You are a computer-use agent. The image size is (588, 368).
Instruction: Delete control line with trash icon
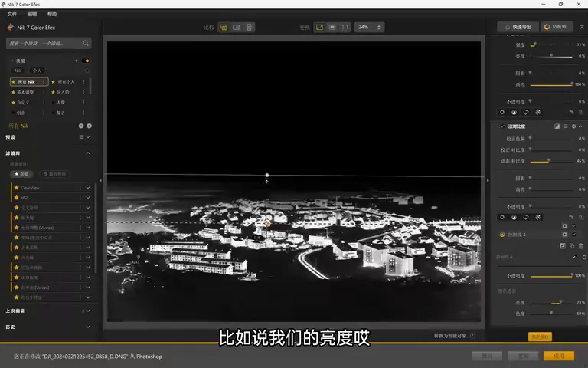[x=581, y=246]
